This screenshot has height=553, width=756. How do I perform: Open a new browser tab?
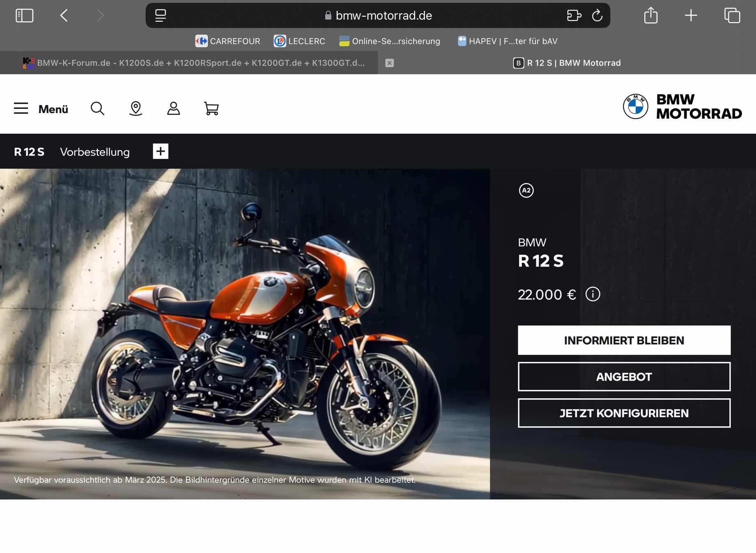pos(691,16)
